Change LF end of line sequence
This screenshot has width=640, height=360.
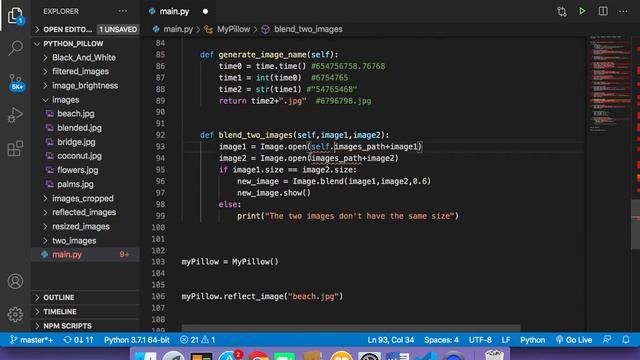click(506, 340)
